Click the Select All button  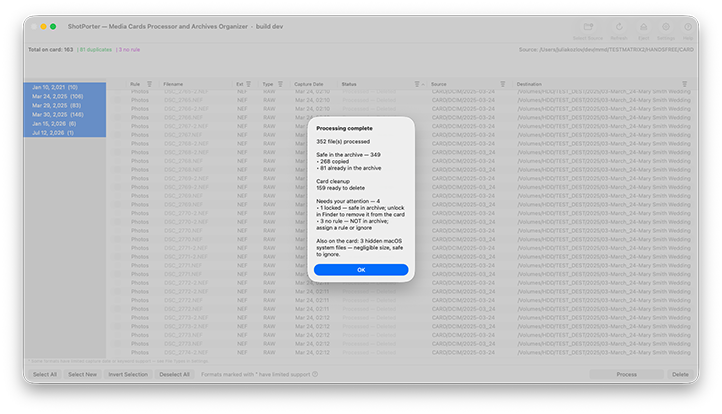(x=45, y=374)
